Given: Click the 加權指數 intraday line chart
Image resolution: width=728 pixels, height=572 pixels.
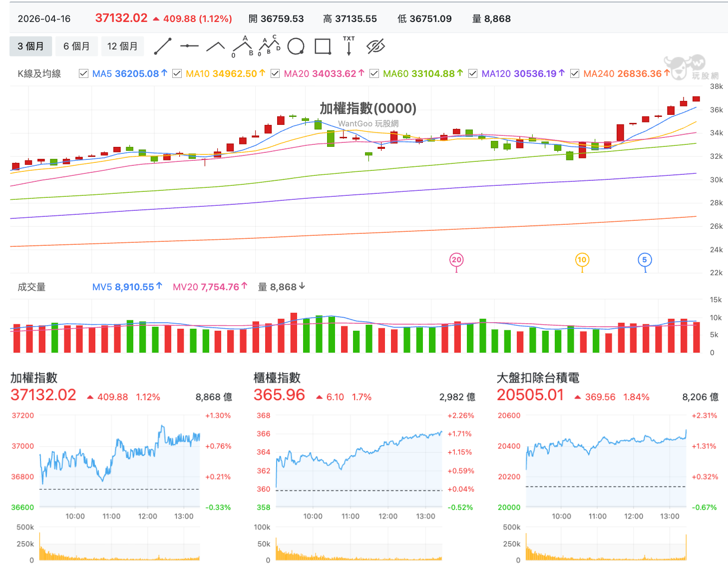Looking at the screenshot, I should click(119, 462).
